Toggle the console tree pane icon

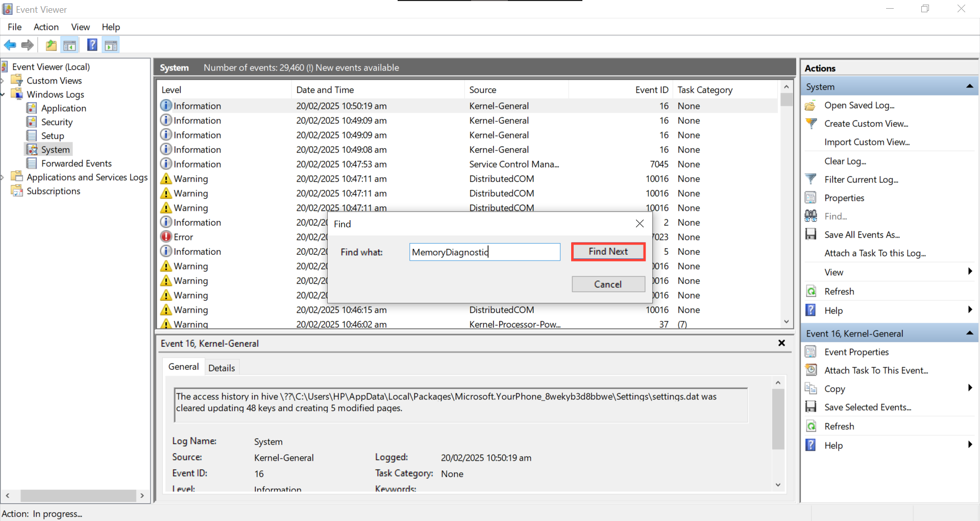70,45
